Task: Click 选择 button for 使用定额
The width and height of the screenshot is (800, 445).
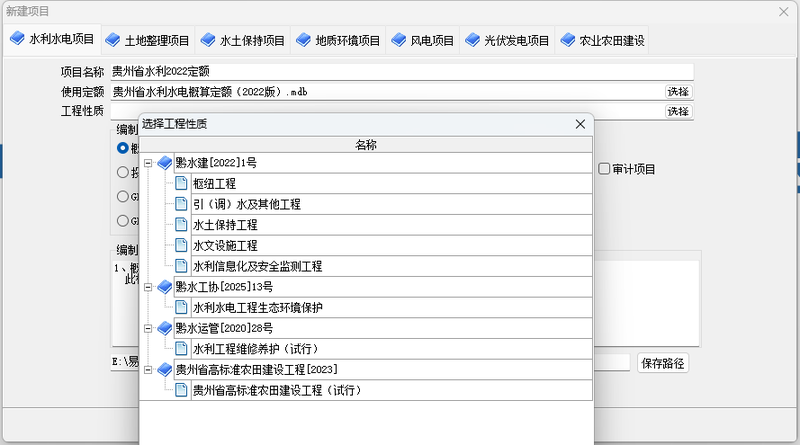Action: [x=679, y=92]
